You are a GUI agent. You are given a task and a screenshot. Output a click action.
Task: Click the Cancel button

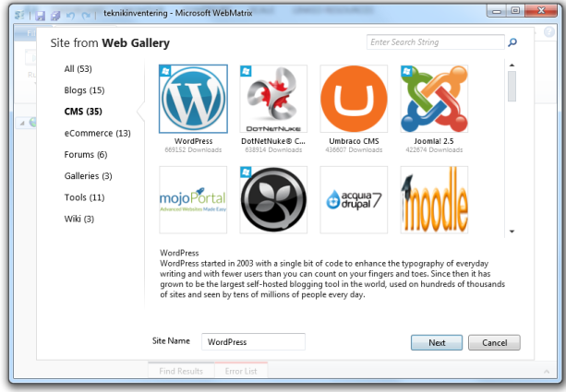click(494, 342)
